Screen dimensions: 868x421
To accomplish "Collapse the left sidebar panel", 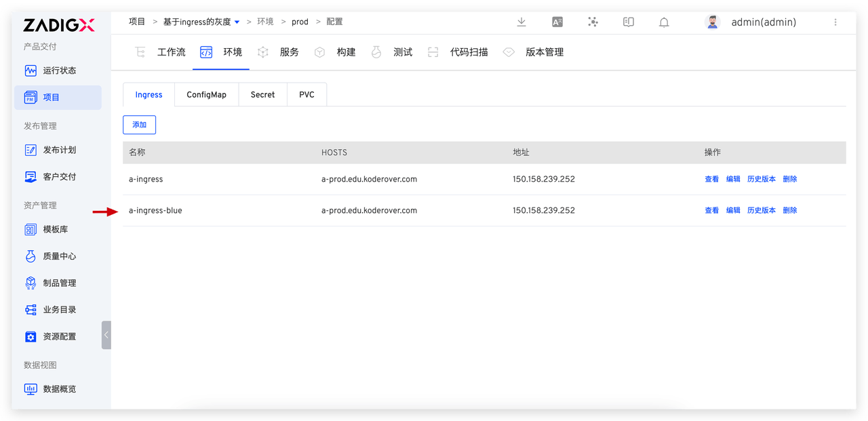I will pos(106,335).
